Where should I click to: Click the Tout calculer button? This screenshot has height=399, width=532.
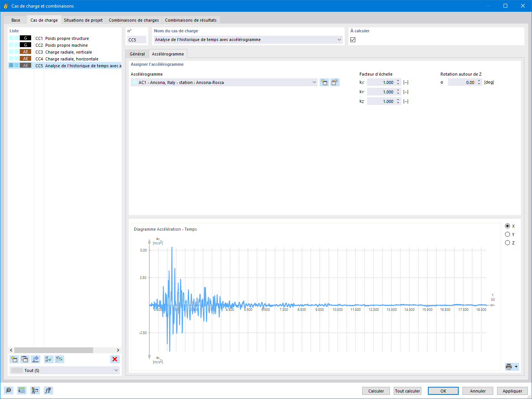[x=407, y=391]
